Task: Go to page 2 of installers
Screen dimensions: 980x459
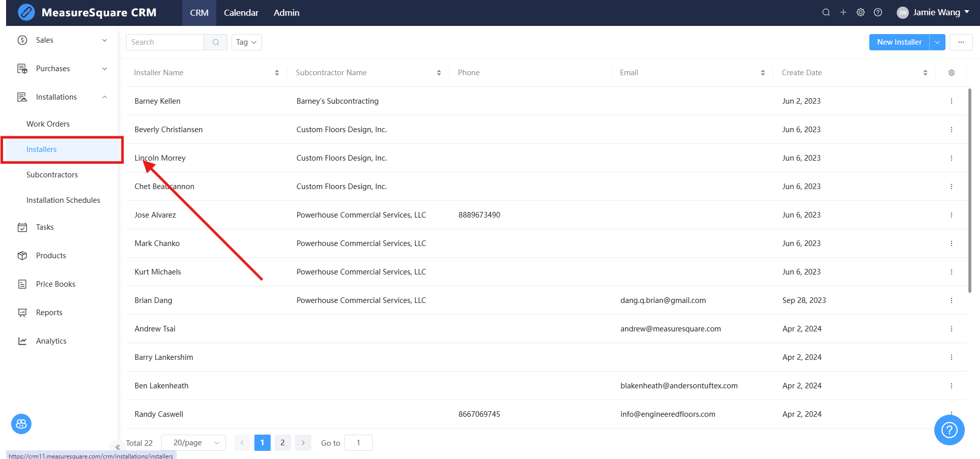Action: (283, 443)
